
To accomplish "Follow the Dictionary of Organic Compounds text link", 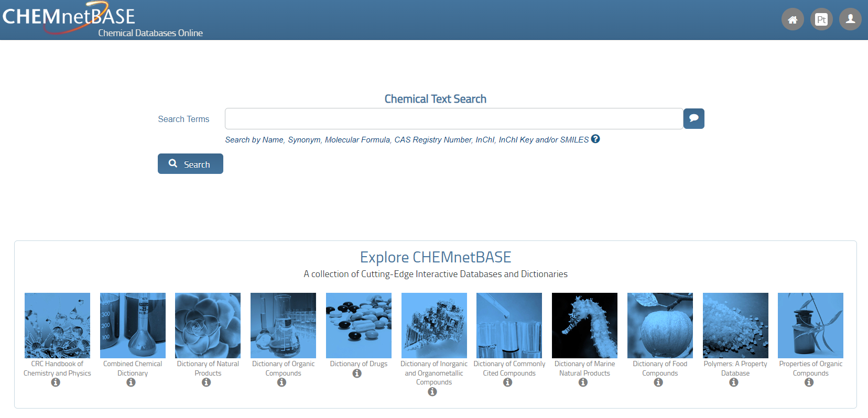I will tap(283, 368).
